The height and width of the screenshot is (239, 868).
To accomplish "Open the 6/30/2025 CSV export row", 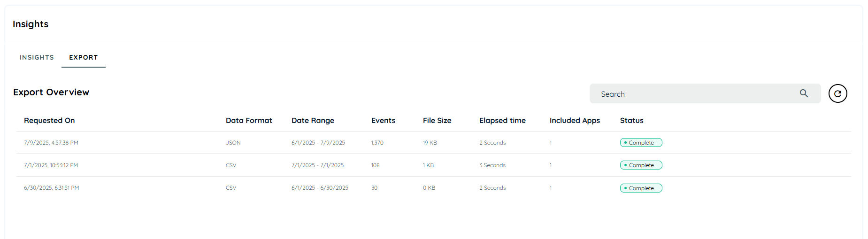I will pos(434,188).
